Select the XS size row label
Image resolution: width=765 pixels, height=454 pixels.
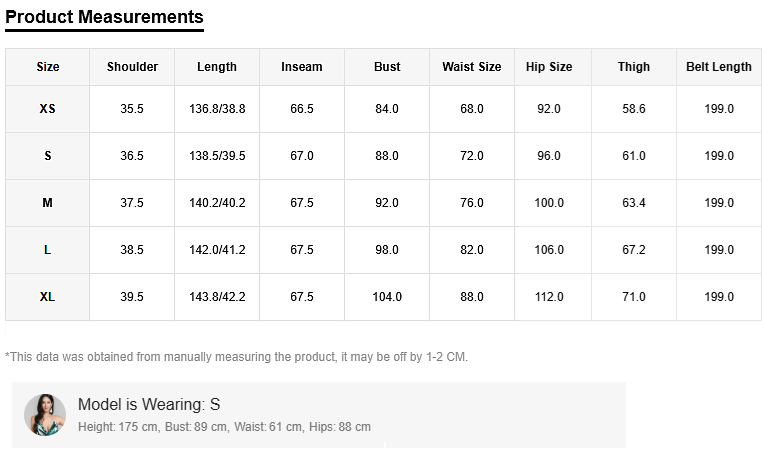pos(47,109)
